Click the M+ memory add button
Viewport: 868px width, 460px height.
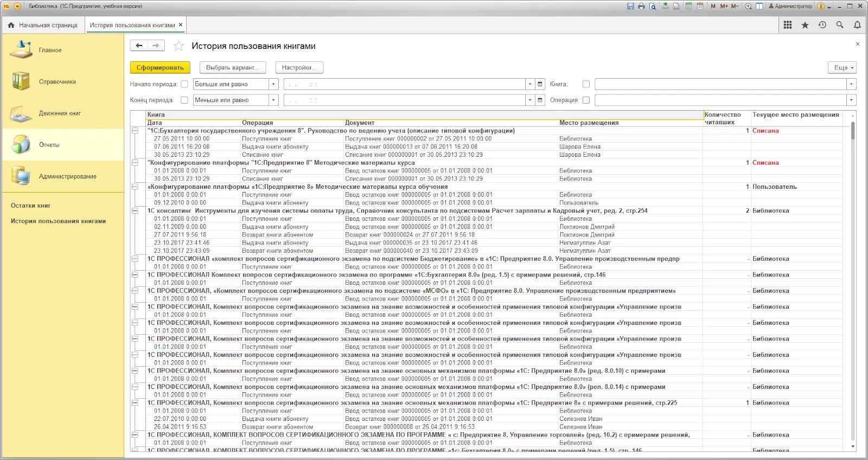724,6
